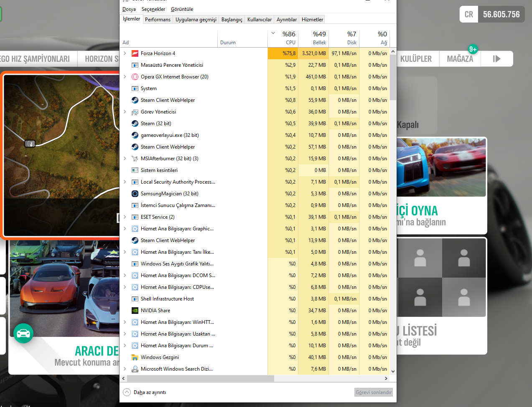
Task: Click the Durum column header
Action: point(243,38)
